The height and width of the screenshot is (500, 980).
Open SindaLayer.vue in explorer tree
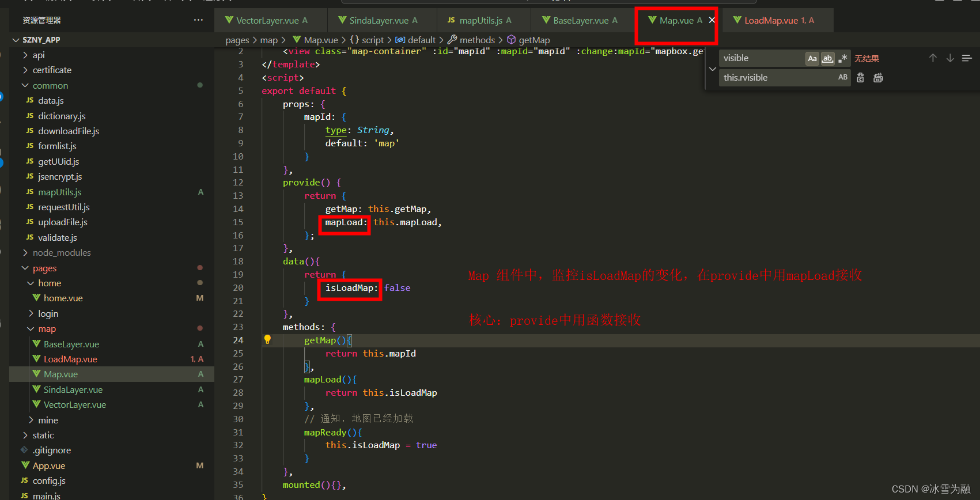(73, 390)
